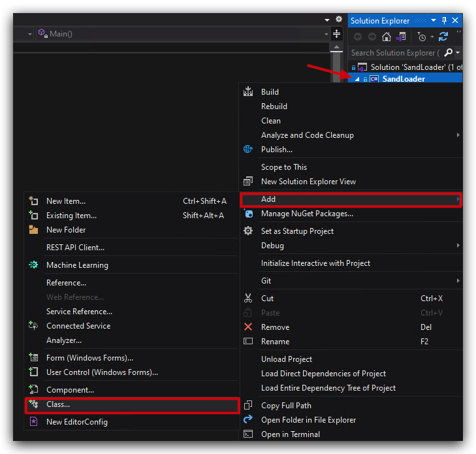The height and width of the screenshot is (454, 476).
Task: Select Solution 'SandLoader' tree node
Action: point(407,67)
